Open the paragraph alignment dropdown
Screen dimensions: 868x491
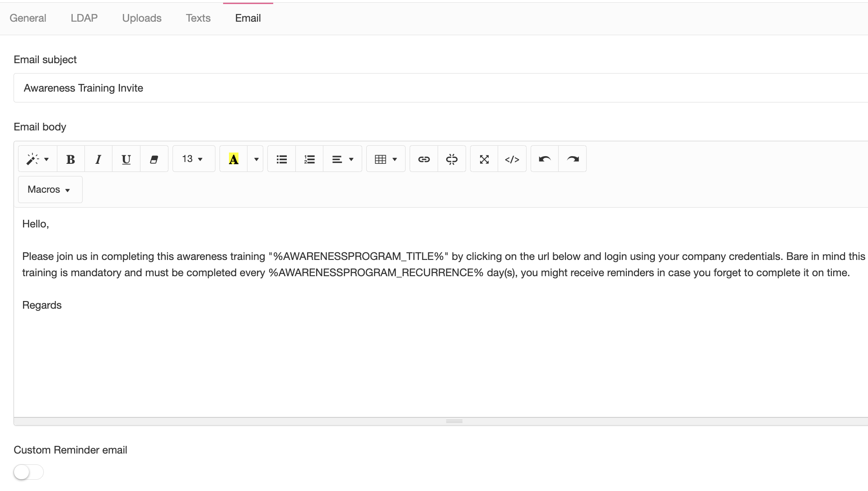[342, 159]
